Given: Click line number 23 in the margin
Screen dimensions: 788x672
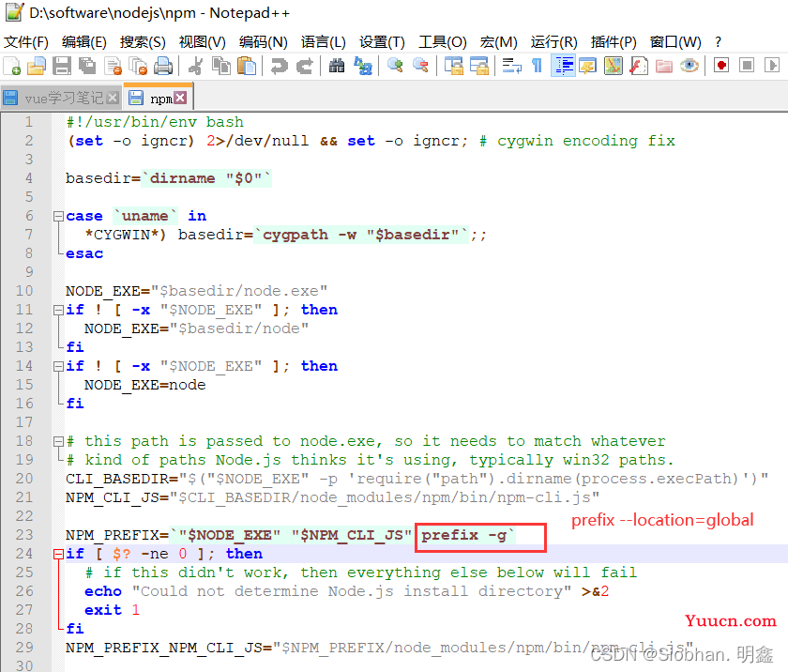Looking at the screenshot, I should [x=24, y=535].
